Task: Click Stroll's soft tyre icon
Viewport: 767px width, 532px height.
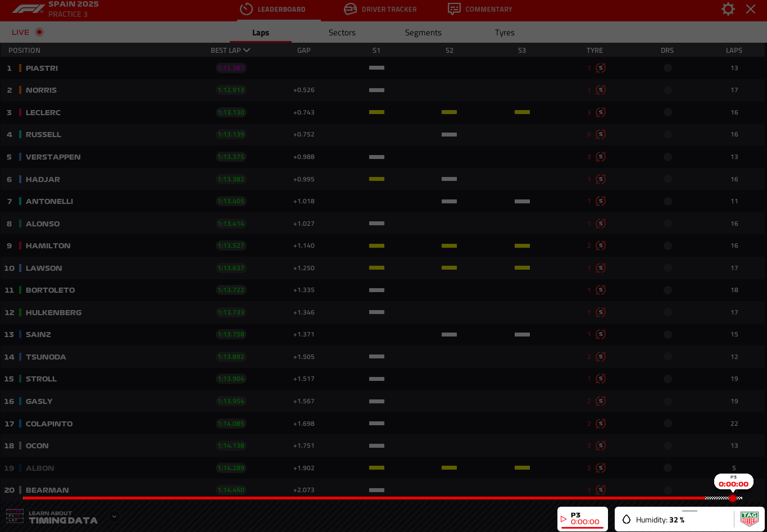Action: [601, 379]
